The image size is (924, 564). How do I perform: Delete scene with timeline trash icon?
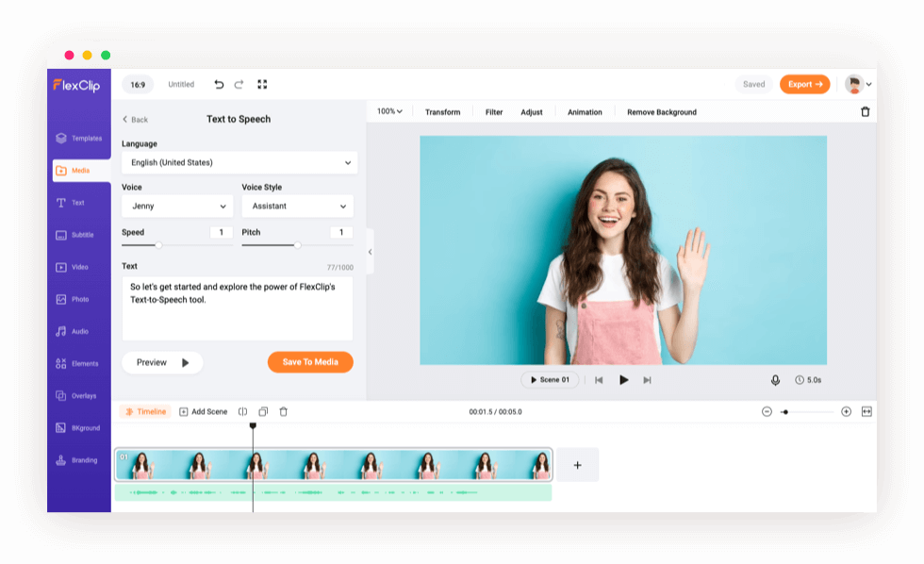point(284,412)
